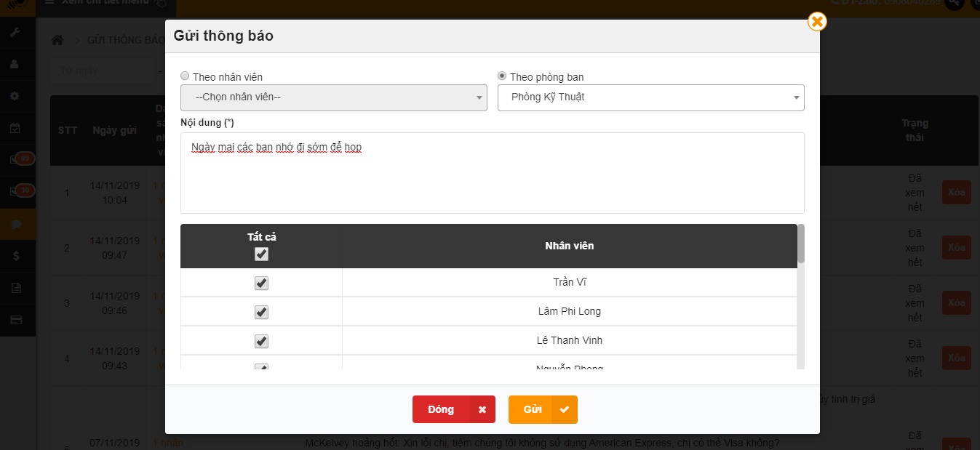The image size is (980, 450).
Task: Toggle the Tất cả select-all checkbox
Action: pyautogui.click(x=261, y=254)
